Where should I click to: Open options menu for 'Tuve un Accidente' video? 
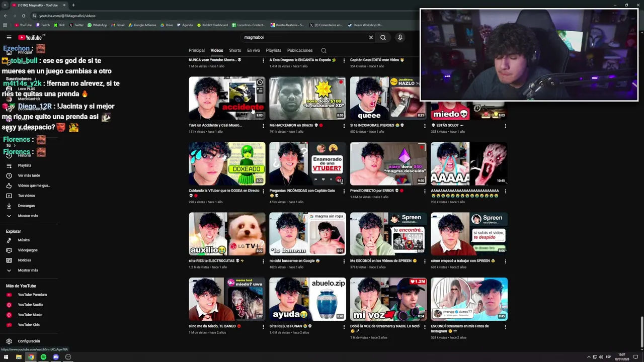(x=263, y=126)
